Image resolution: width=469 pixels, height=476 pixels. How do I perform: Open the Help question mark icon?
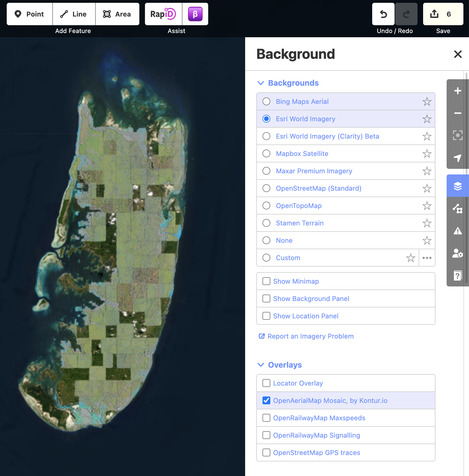coord(458,276)
